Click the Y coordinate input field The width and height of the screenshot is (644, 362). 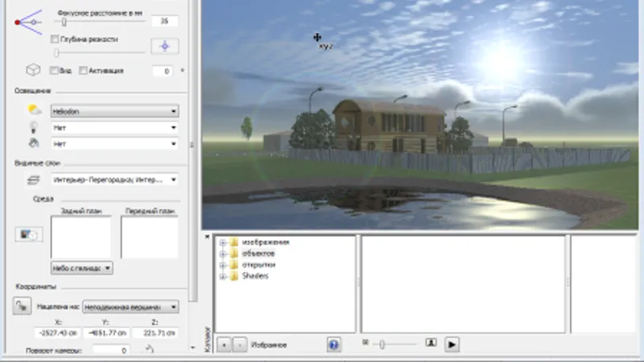(x=107, y=333)
